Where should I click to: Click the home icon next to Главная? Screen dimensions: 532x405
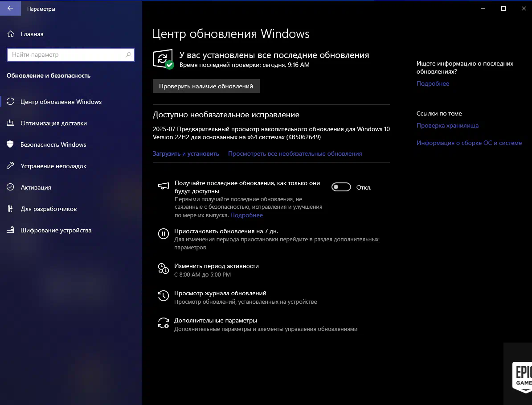click(11, 33)
